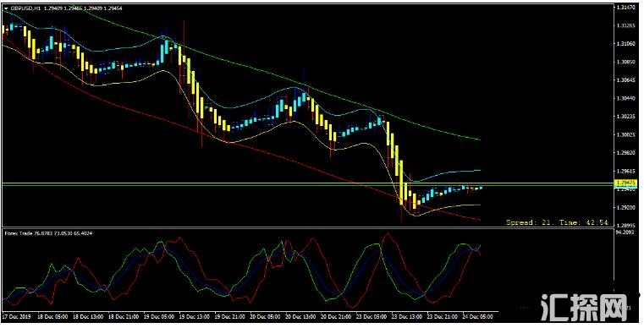This screenshot has height=328, width=644.
Task: Click the 19 Dec 05:00 time axis label
Action: [x=159, y=317]
